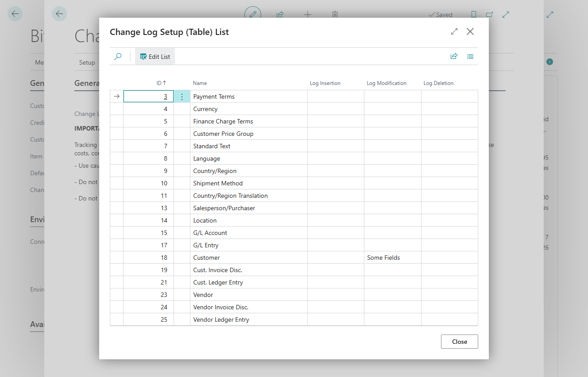The width and height of the screenshot is (588, 377).
Task: Select the Vendor Invoice Disc. row
Action: coord(294,307)
